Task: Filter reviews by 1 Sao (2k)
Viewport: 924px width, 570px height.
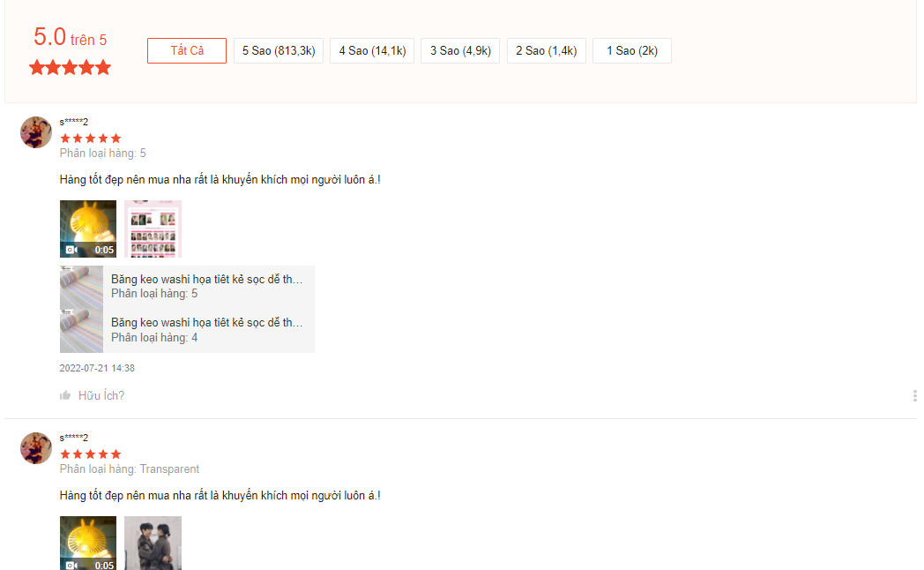Action: (x=631, y=51)
